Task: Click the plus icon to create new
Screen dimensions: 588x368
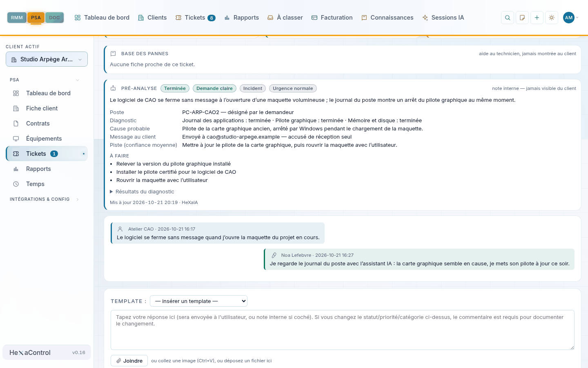Action: coord(537,18)
